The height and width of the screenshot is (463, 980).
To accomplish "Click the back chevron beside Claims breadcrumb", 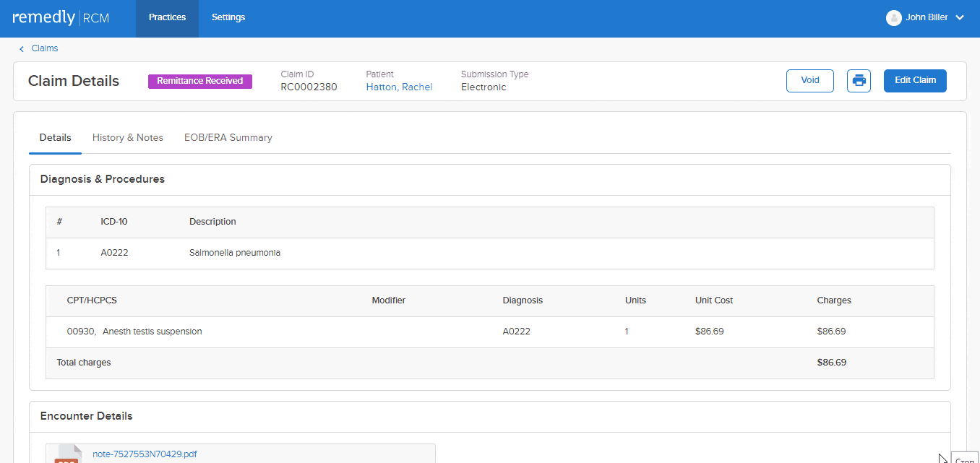I will coord(21,48).
